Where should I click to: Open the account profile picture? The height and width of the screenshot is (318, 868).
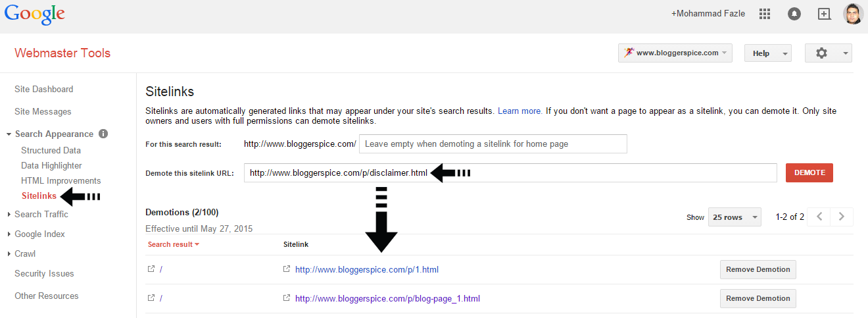click(x=853, y=14)
